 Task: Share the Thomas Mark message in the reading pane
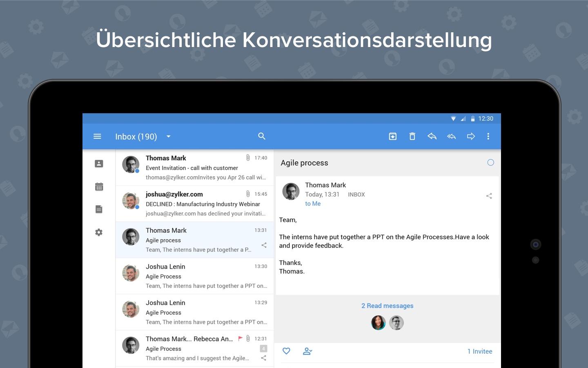coord(489,196)
